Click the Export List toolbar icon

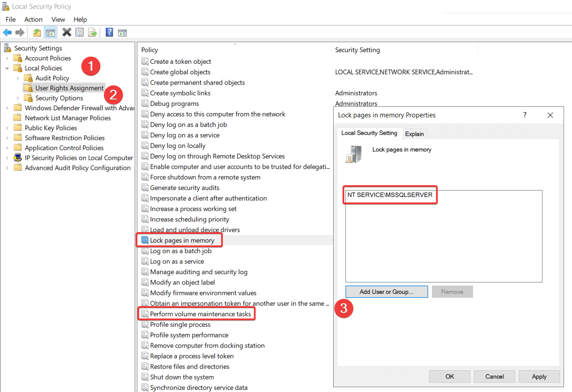[92, 32]
